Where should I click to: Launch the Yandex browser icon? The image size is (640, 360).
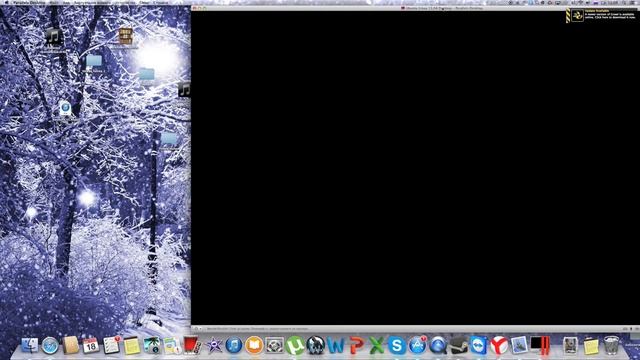(499, 345)
